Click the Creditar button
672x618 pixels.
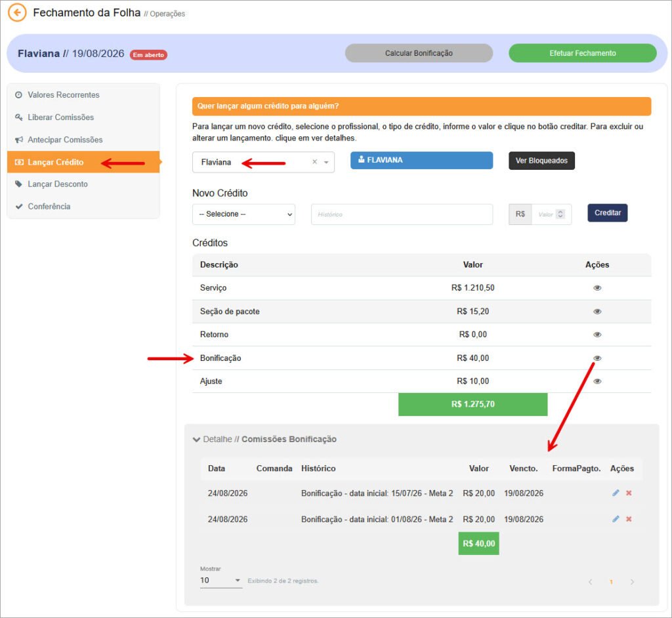tap(607, 213)
